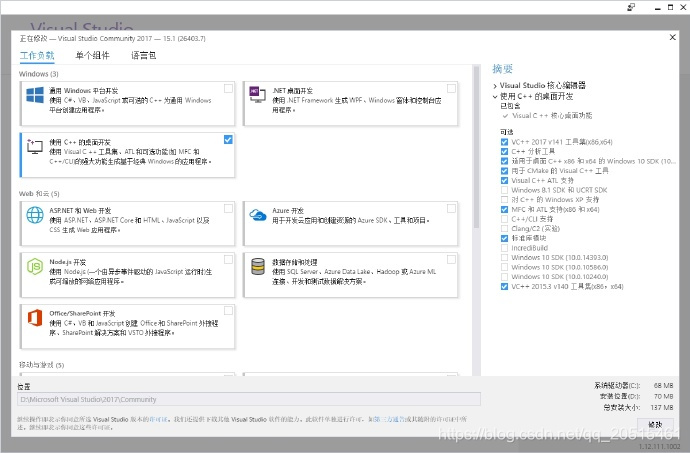
Task: Uncheck Windows 10 SDK for desktop C++
Action: tap(504, 161)
